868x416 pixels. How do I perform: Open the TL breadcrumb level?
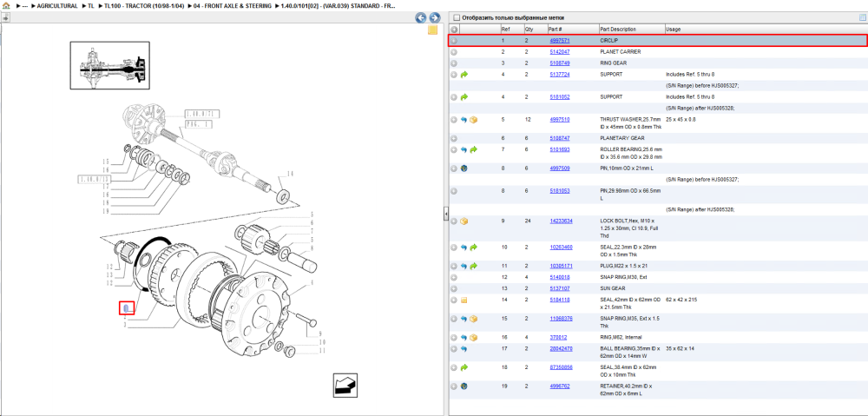(x=91, y=6)
